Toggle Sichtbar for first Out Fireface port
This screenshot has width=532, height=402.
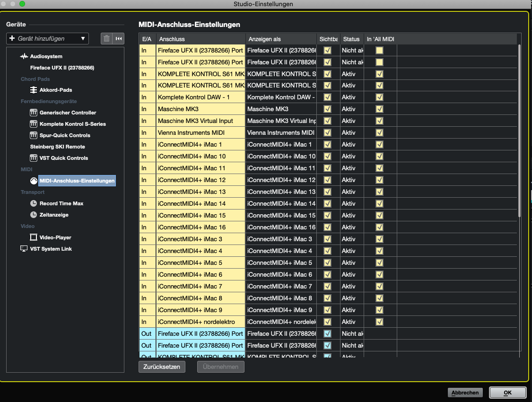pyautogui.click(x=327, y=334)
